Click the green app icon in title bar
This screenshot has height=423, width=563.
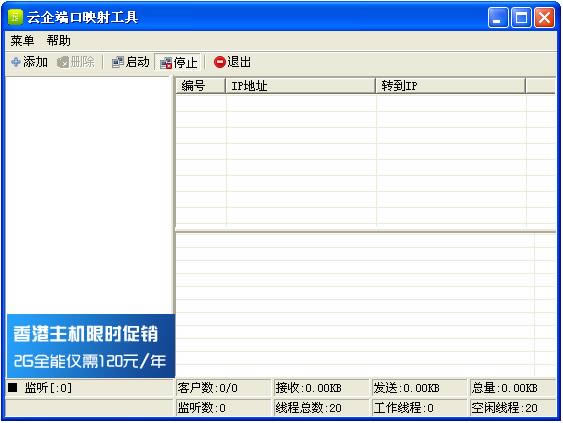tap(15, 17)
